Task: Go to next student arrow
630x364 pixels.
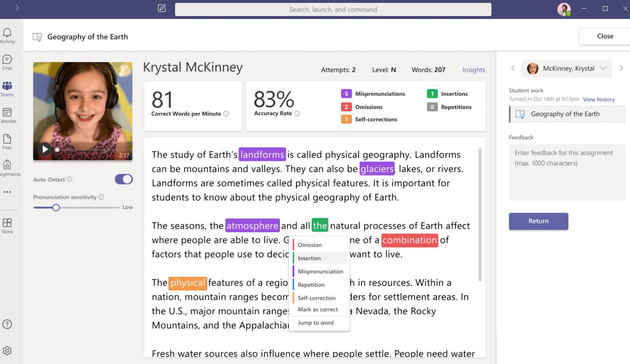Action: [x=621, y=68]
